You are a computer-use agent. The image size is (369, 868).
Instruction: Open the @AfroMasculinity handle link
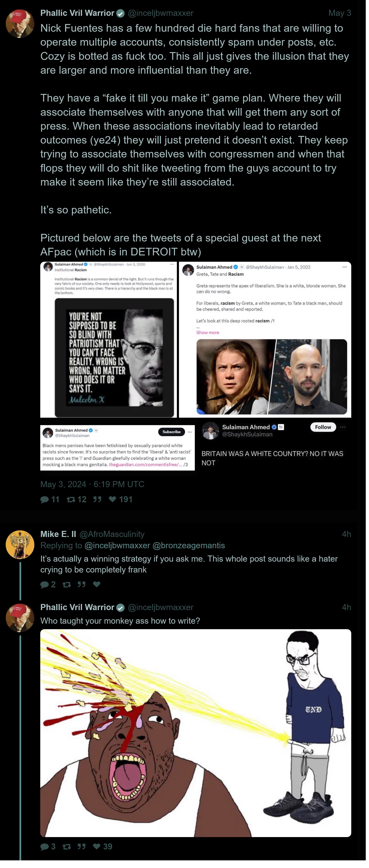[x=112, y=534]
